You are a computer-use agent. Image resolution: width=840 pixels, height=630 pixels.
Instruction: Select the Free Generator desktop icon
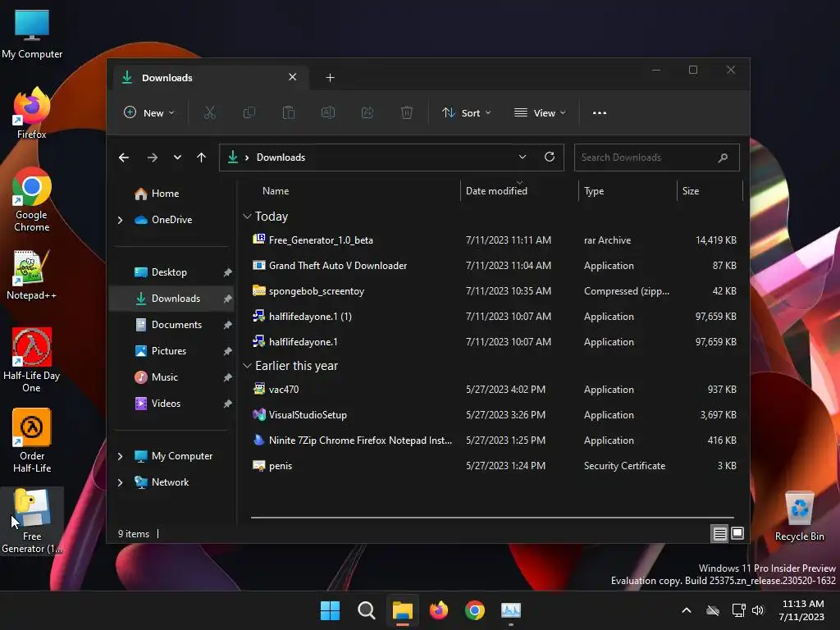tap(32, 521)
